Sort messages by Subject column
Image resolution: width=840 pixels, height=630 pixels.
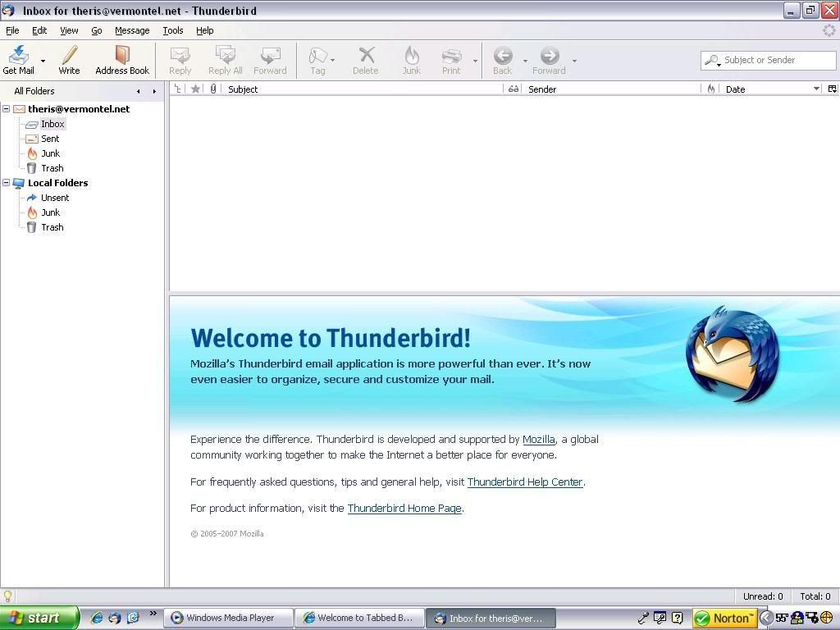(x=363, y=89)
